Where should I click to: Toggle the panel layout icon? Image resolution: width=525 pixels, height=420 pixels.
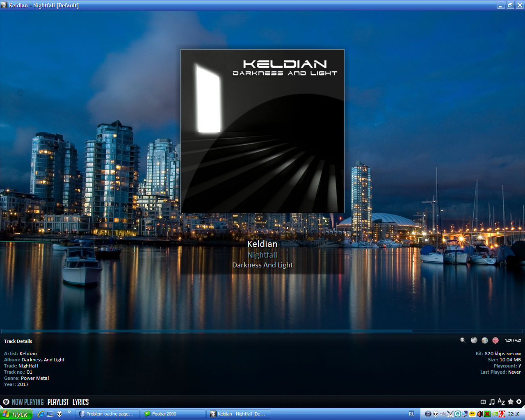(483, 402)
